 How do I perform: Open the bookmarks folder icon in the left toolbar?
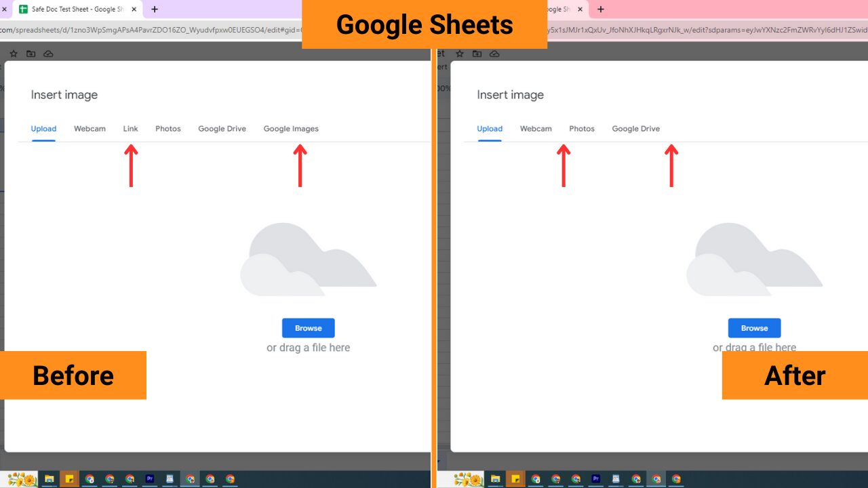(31, 53)
